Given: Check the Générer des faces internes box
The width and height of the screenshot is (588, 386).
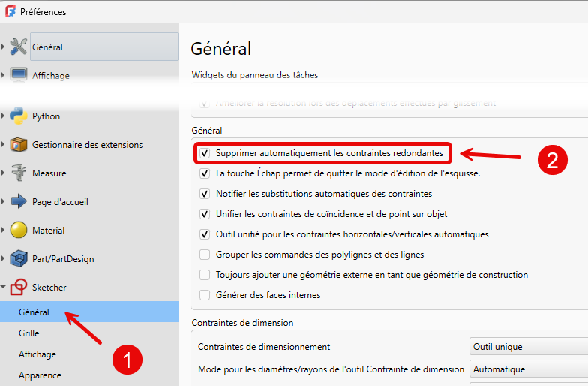Looking at the screenshot, I should tap(205, 295).
